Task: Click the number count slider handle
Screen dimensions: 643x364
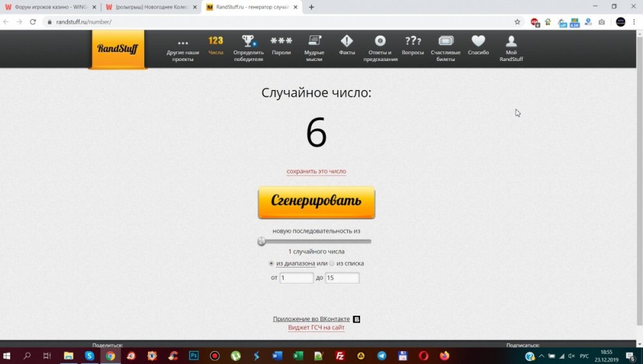Action: [262, 242]
